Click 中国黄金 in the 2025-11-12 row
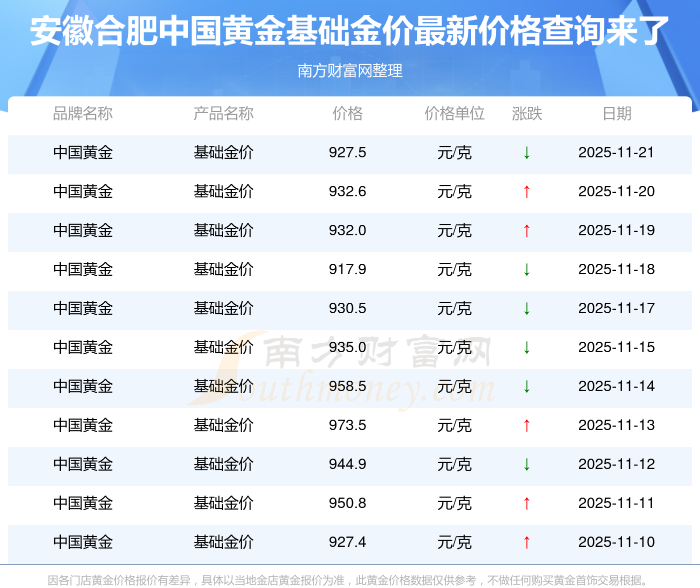 pos(83,464)
